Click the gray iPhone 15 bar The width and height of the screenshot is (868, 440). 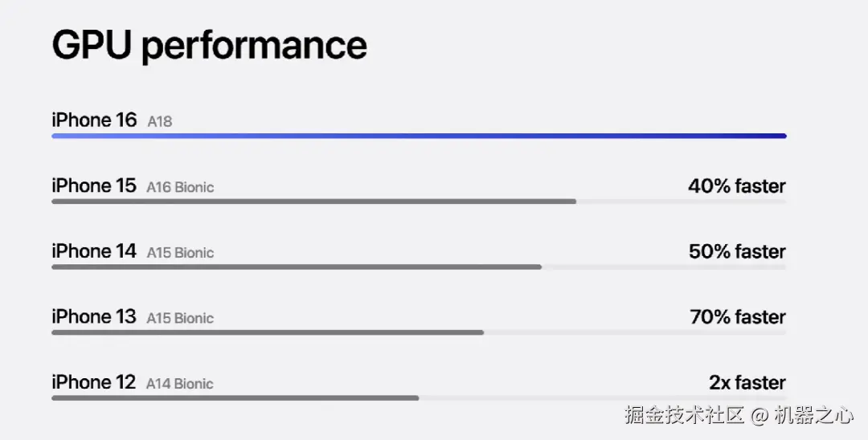[x=314, y=202]
